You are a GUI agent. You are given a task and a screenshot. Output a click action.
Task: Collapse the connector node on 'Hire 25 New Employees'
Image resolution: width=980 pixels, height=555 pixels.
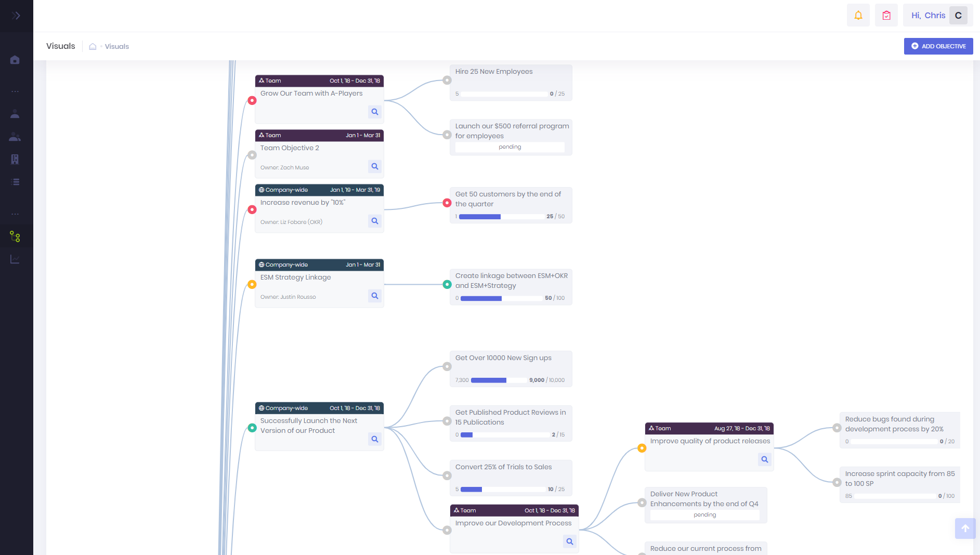[447, 80]
